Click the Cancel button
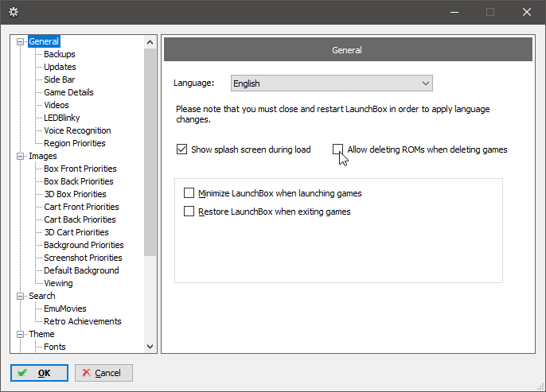Viewport: 546px width, 392px height. click(103, 373)
